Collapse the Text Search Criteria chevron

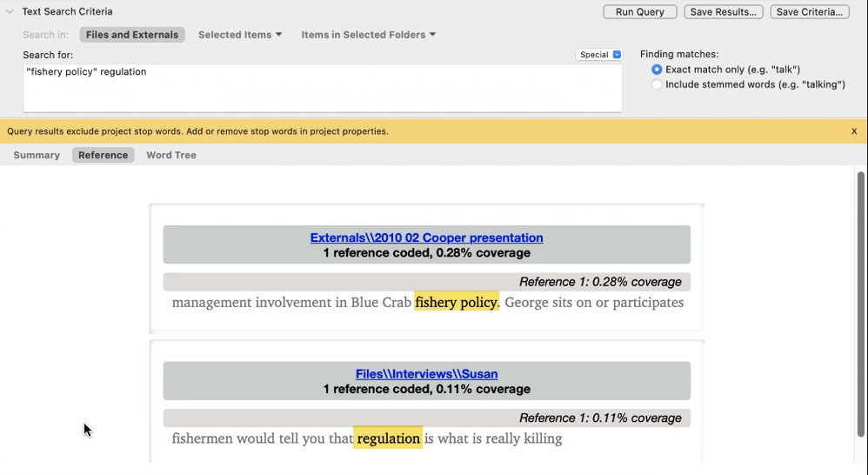pyautogui.click(x=10, y=11)
